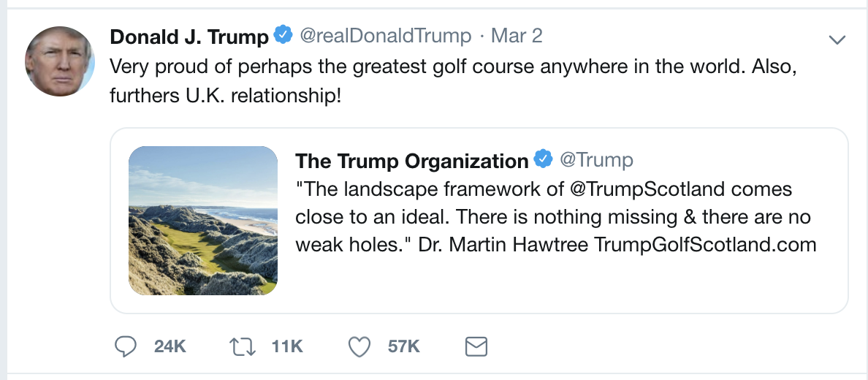
Task: Like the tweet with heart icon
Action: point(359,346)
